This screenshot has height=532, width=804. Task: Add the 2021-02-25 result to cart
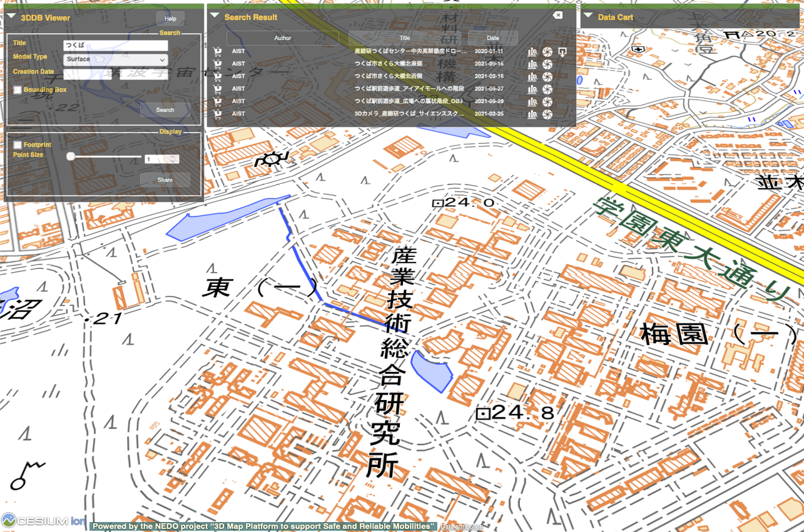click(x=218, y=114)
